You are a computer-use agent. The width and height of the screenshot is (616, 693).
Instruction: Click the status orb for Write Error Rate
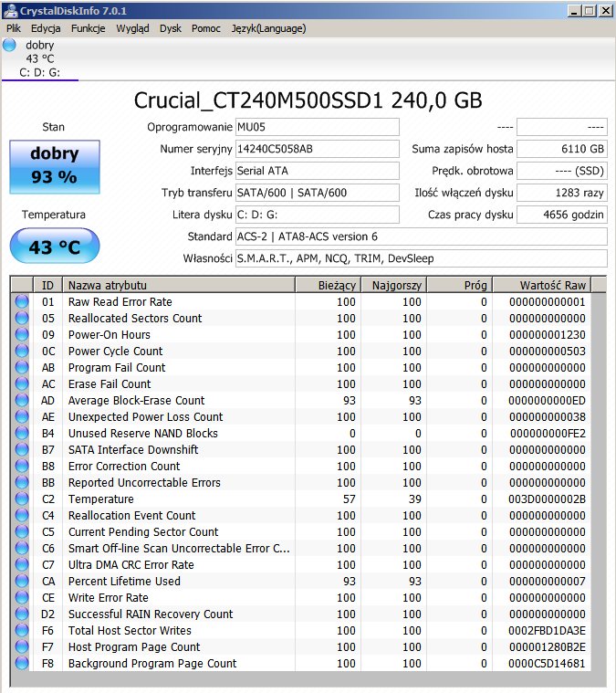pos(22,597)
